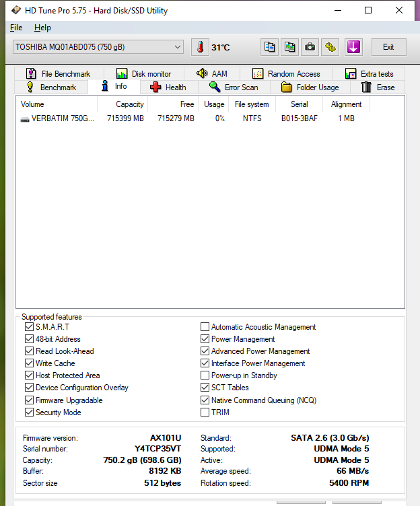Toggle the Read Look-Ahead checkbox
The width and height of the screenshot is (420, 506).
coord(29,351)
